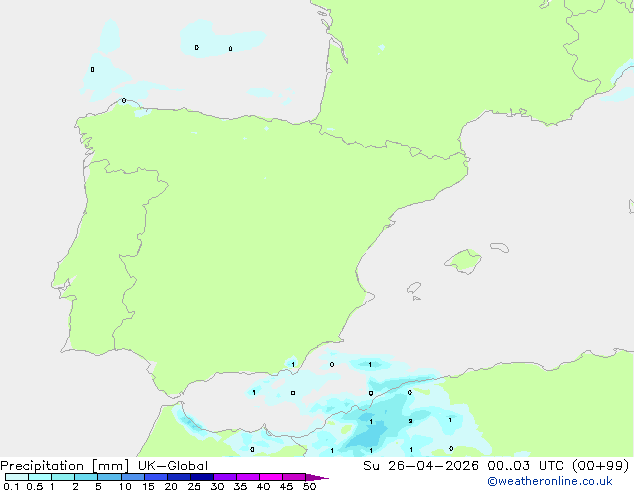Pick the legend swatch between 5 and 10

[x=109, y=477]
